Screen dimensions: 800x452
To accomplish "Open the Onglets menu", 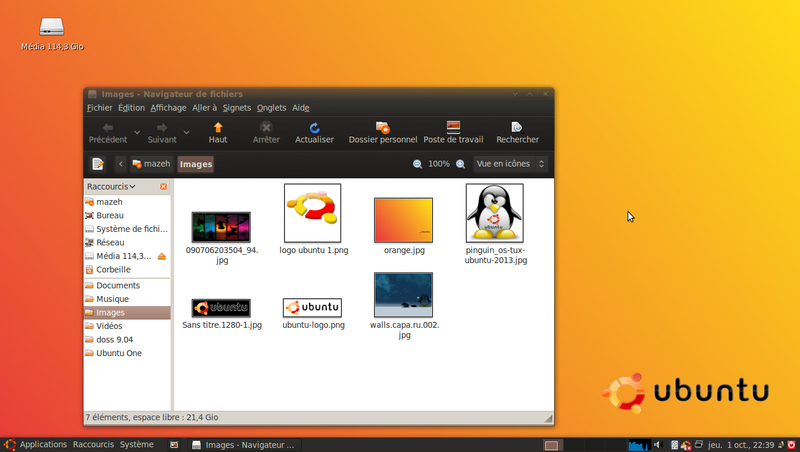I will pos(271,108).
